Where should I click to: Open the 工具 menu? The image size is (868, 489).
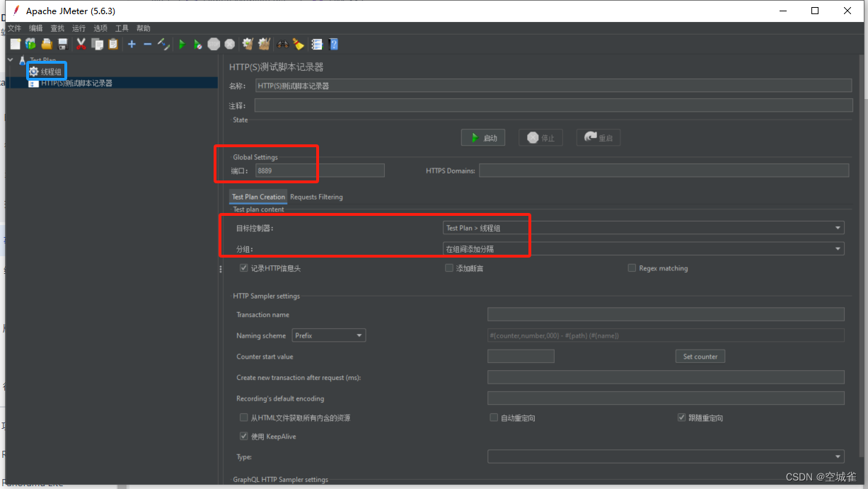coord(122,28)
